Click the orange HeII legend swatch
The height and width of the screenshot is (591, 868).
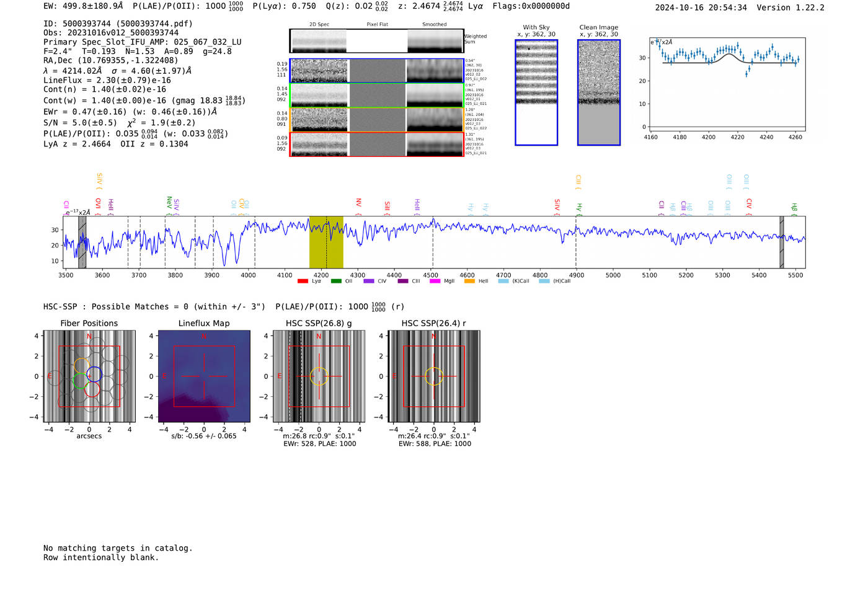pyautogui.click(x=469, y=281)
